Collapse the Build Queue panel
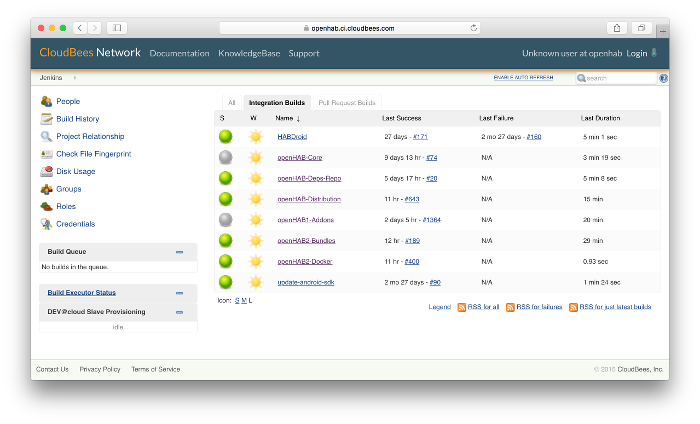The width and height of the screenshot is (700, 424). coord(179,252)
